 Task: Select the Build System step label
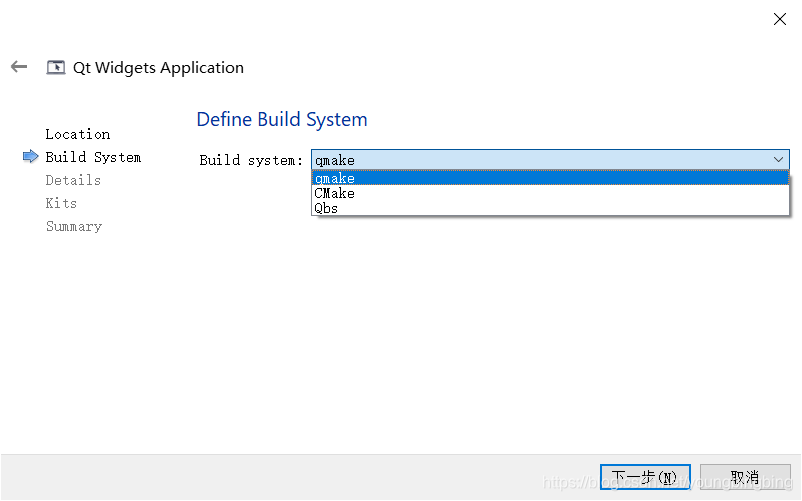[x=93, y=157]
